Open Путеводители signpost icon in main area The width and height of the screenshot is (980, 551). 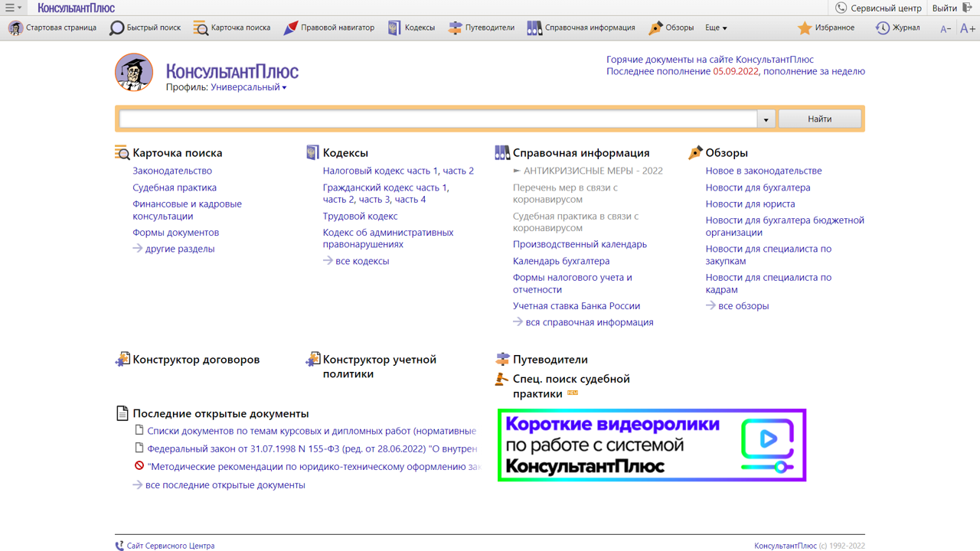(x=502, y=359)
